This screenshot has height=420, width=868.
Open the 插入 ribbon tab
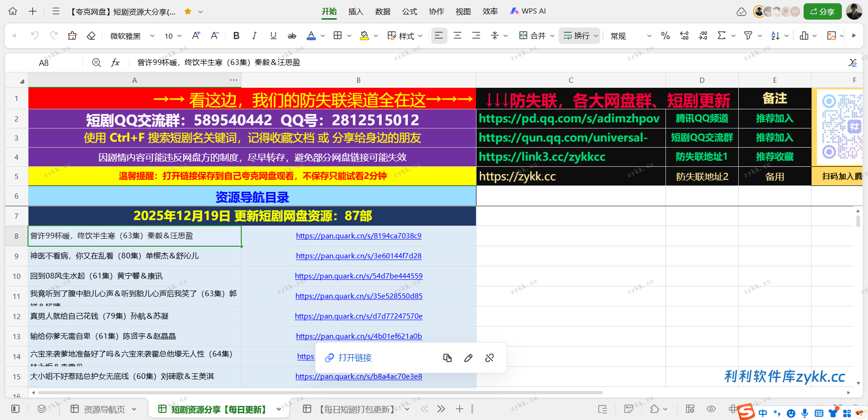coord(356,11)
